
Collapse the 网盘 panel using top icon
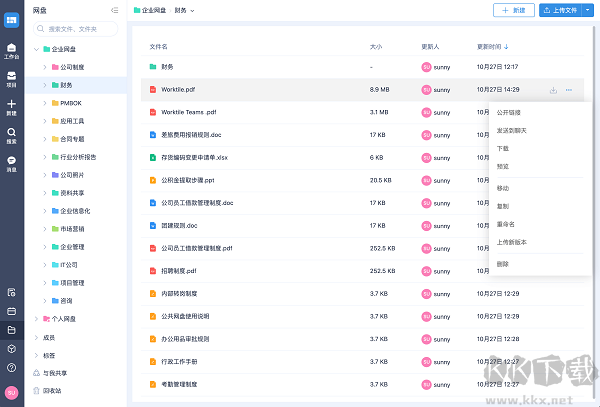115,10
